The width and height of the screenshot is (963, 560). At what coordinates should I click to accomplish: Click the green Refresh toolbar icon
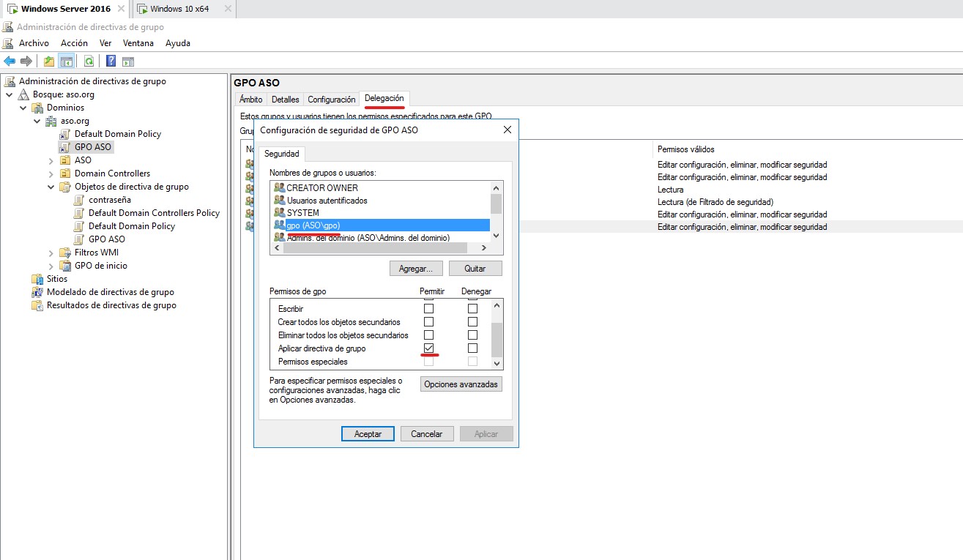pos(89,61)
